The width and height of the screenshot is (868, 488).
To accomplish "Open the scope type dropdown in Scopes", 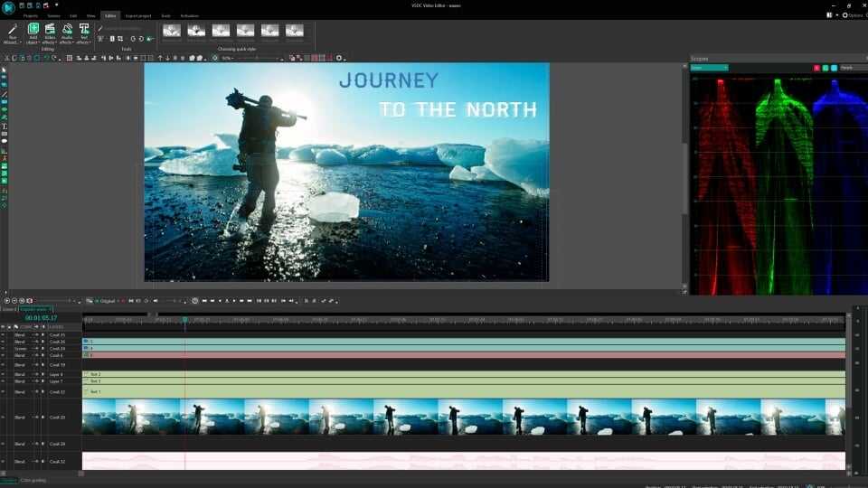I will point(709,68).
